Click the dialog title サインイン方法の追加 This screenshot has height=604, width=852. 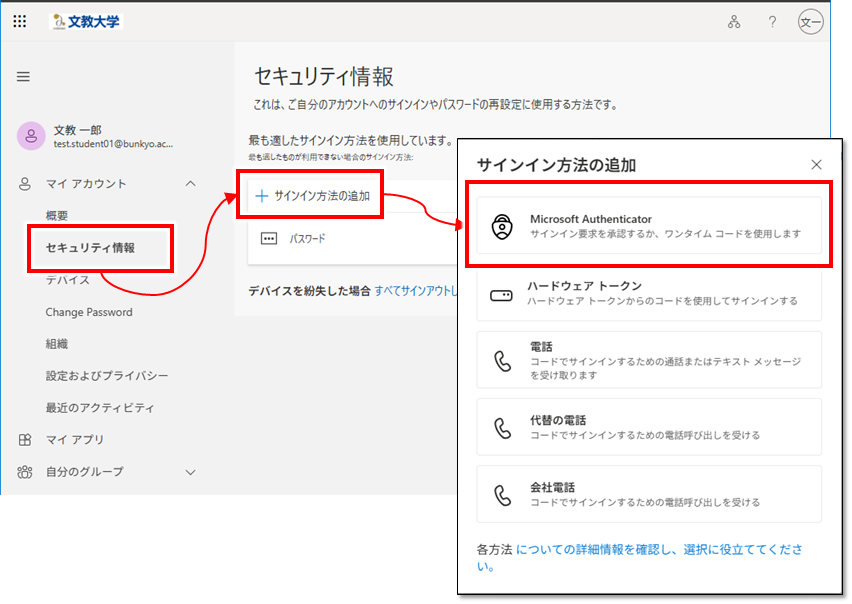pyautogui.click(x=556, y=165)
